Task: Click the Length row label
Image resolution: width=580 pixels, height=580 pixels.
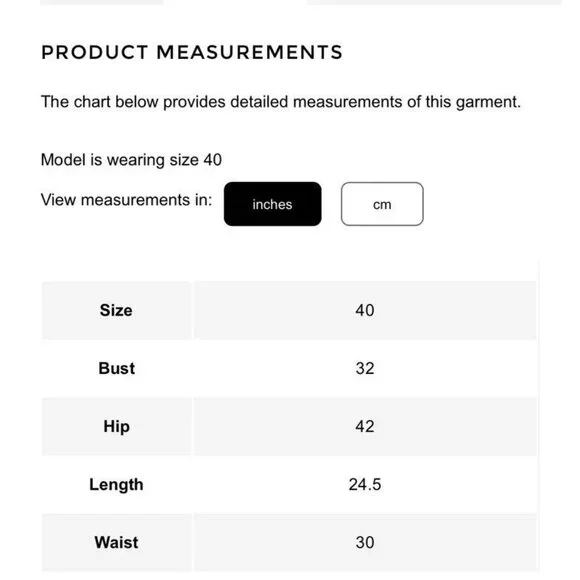Action: tap(116, 485)
